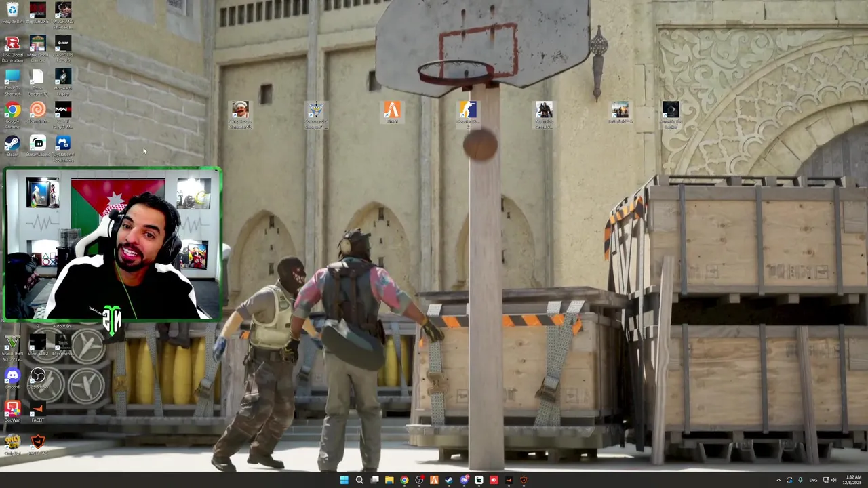Open Steam from the taskbar
Viewport: 868px width, 488px height.
(449, 480)
